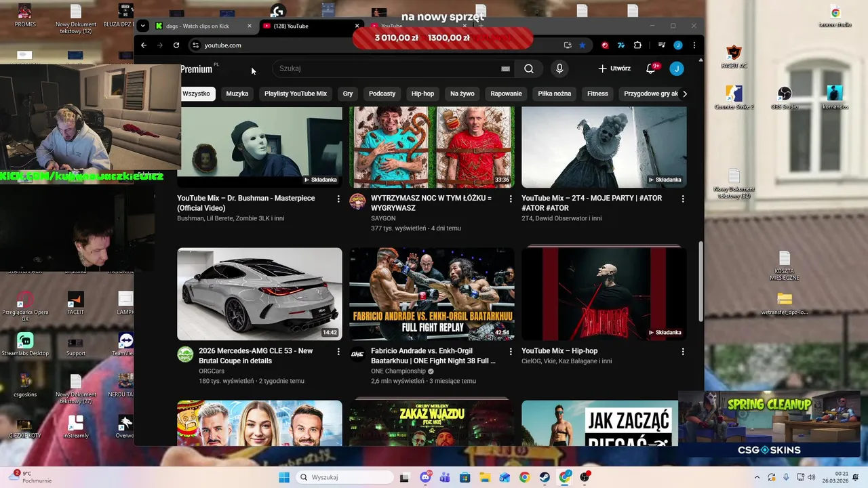Bookmark this page with the star icon
868x488 pixels.
pyautogui.click(x=583, y=45)
